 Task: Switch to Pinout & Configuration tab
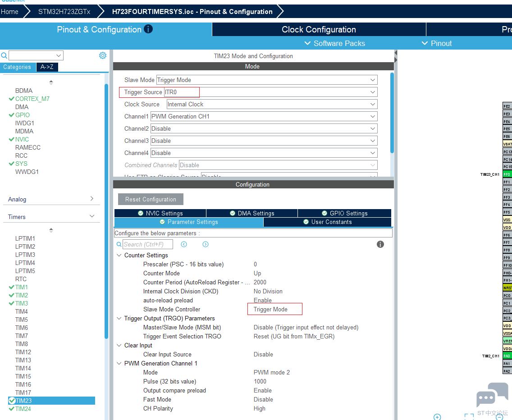[105, 29]
